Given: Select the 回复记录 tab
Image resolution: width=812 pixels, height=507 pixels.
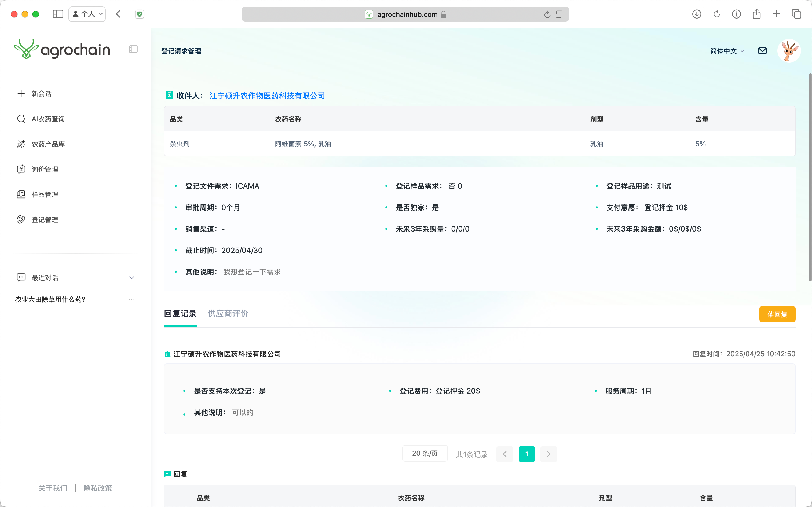Looking at the screenshot, I should pyautogui.click(x=180, y=313).
